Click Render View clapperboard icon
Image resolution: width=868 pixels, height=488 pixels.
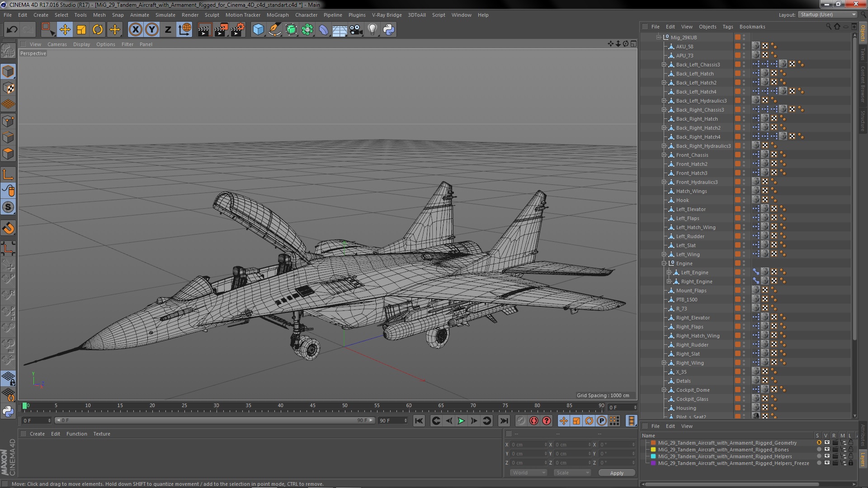pyautogui.click(x=204, y=30)
